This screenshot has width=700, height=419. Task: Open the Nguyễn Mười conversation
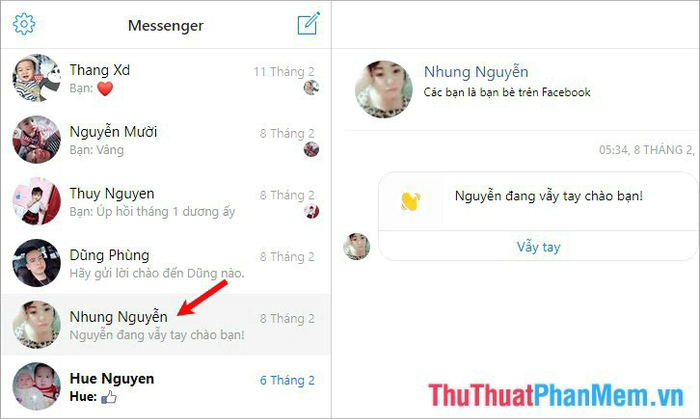(x=166, y=140)
